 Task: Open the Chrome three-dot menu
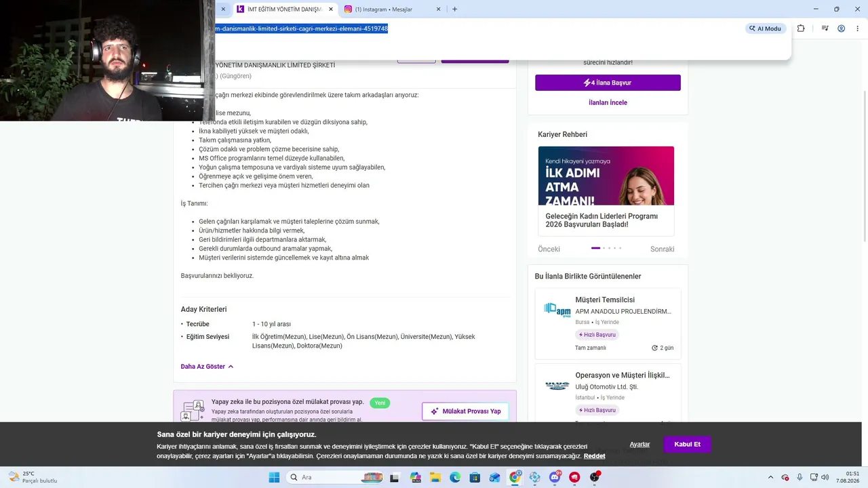(856, 28)
